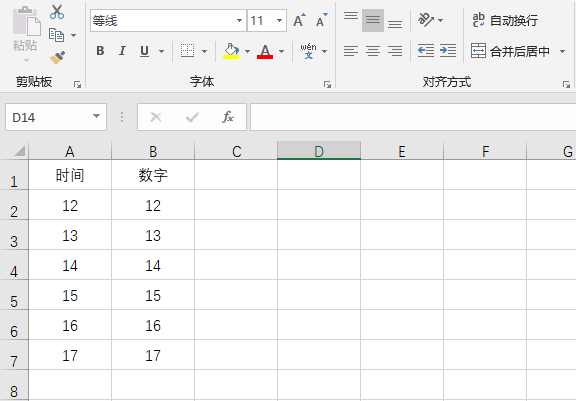
Task: Decrease indent icon
Action: [426, 51]
